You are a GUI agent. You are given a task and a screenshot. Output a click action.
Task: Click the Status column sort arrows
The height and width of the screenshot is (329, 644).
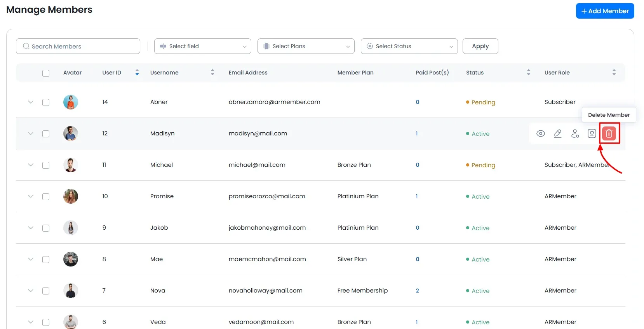(528, 73)
